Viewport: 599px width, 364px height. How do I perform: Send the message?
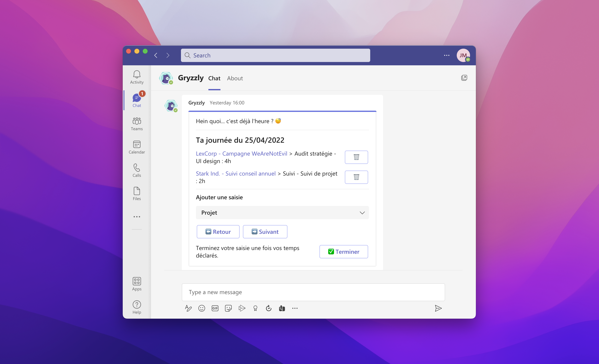click(438, 308)
